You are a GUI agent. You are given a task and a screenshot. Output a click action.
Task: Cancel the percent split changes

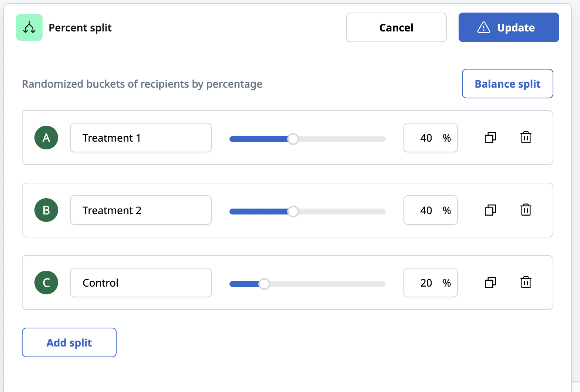(x=396, y=27)
